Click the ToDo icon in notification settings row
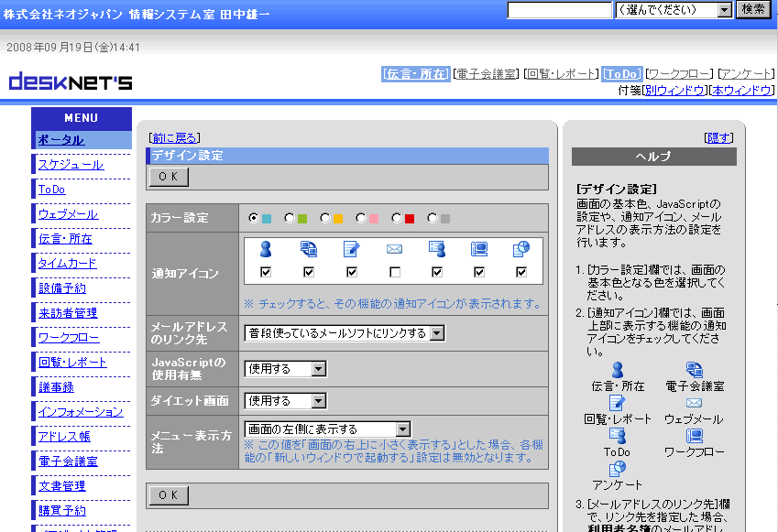Viewport: 778px width, 532px height. pos(437,248)
